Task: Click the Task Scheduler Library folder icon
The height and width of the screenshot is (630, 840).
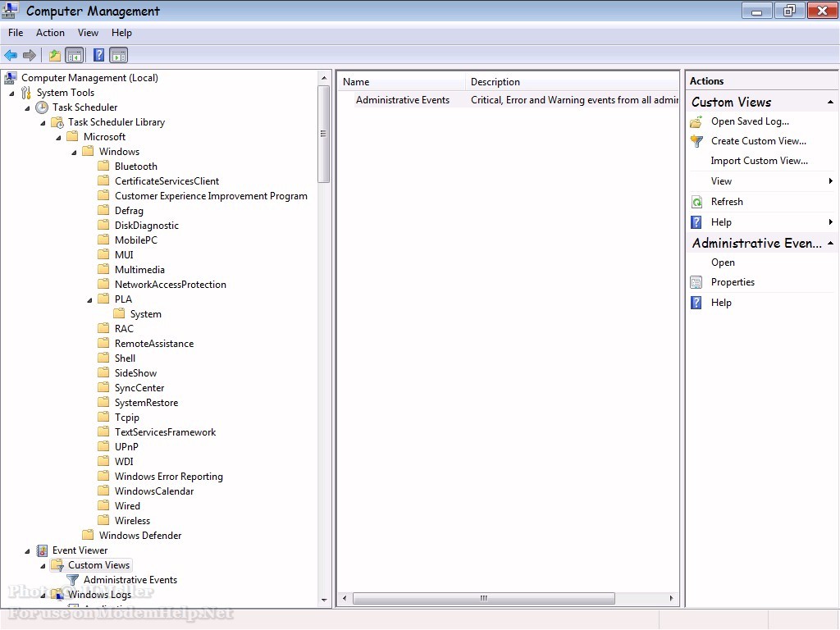Action: tap(57, 122)
